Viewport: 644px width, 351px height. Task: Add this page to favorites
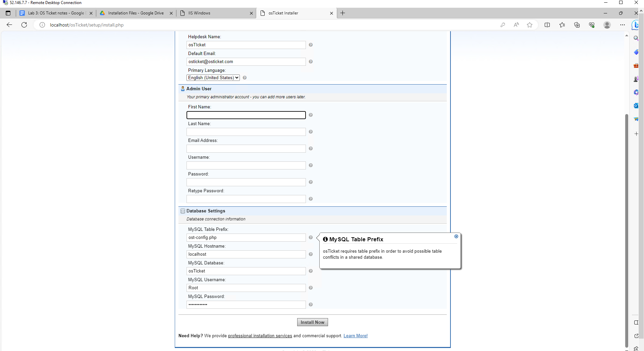coord(530,25)
